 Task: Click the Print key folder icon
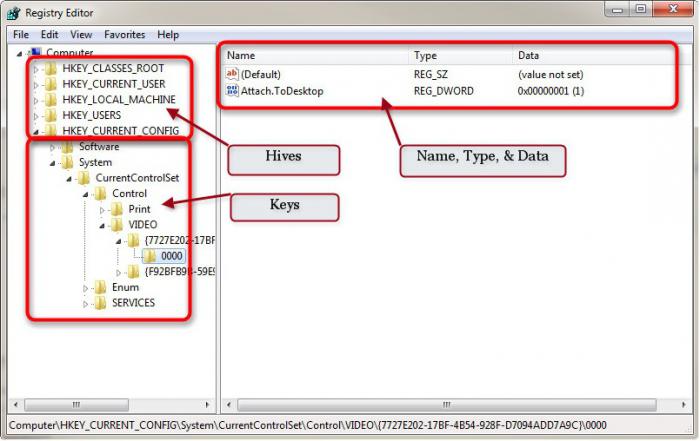pos(117,209)
